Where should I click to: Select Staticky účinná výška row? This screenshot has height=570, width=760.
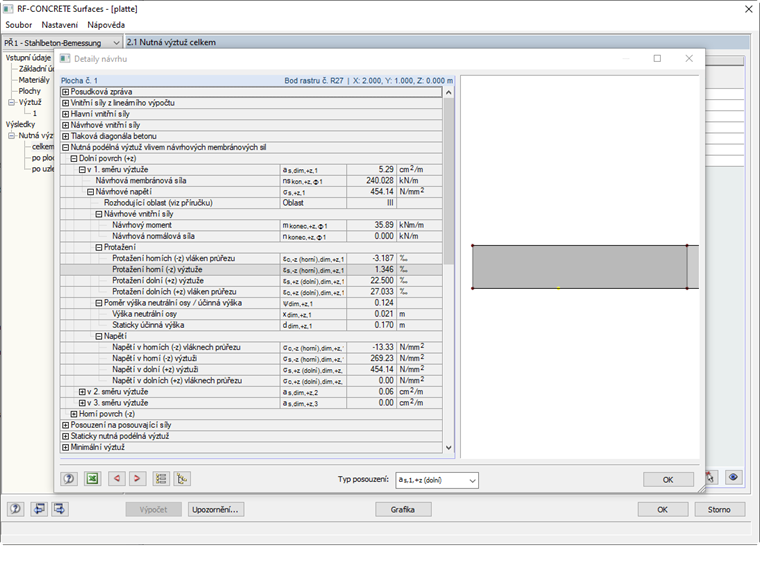[251, 325]
